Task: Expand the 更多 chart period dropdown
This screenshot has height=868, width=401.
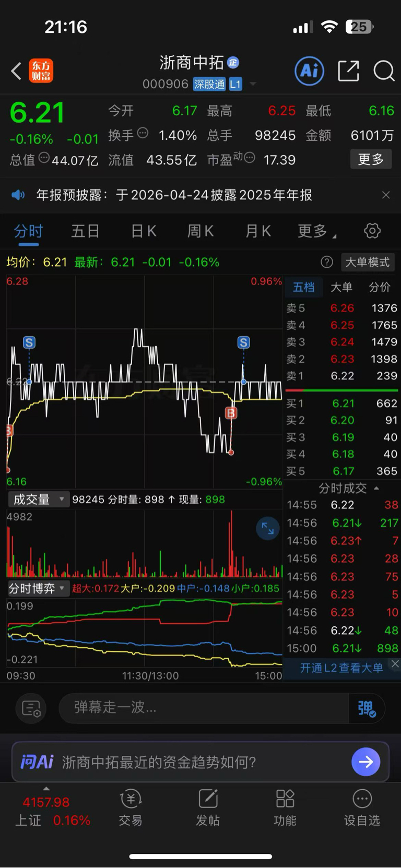Action: (316, 231)
